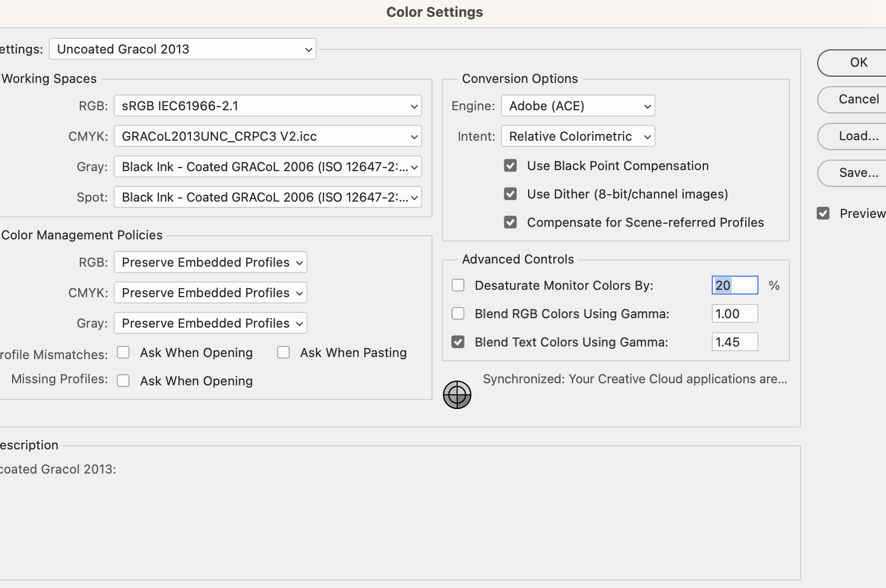The width and height of the screenshot is (886, 588).
Task: Click the Blend Text gamma value field
Action: point(734,342)
